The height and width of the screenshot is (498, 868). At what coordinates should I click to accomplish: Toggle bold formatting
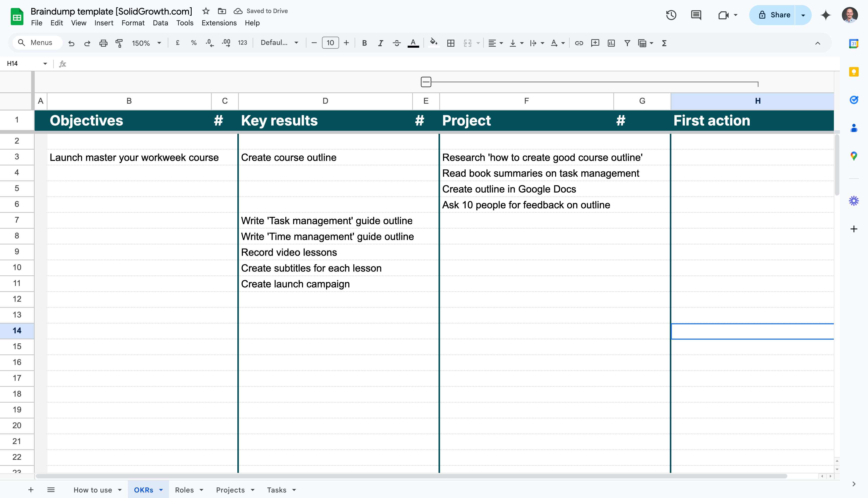(x=364, y=43)
